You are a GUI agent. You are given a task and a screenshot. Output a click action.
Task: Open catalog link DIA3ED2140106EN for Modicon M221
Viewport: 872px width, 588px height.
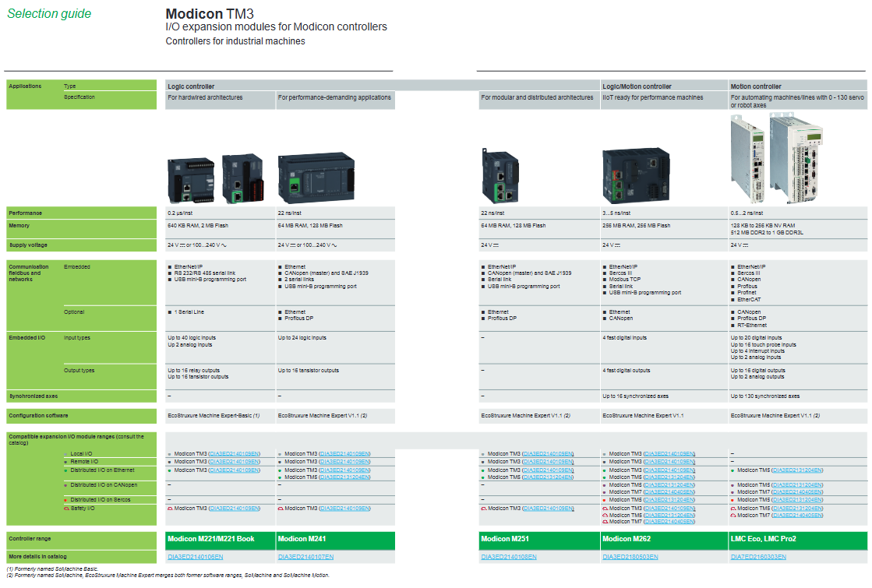(x=195, y=557)
